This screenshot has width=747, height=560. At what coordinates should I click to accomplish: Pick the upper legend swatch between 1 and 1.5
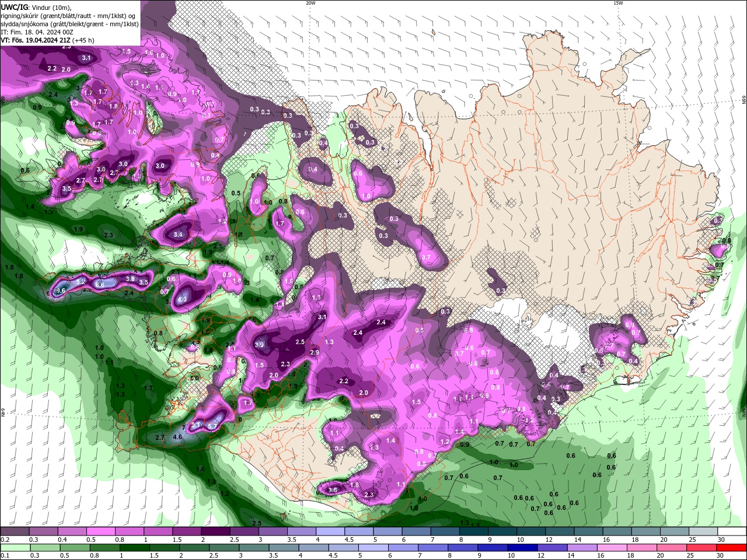(158, 531)
